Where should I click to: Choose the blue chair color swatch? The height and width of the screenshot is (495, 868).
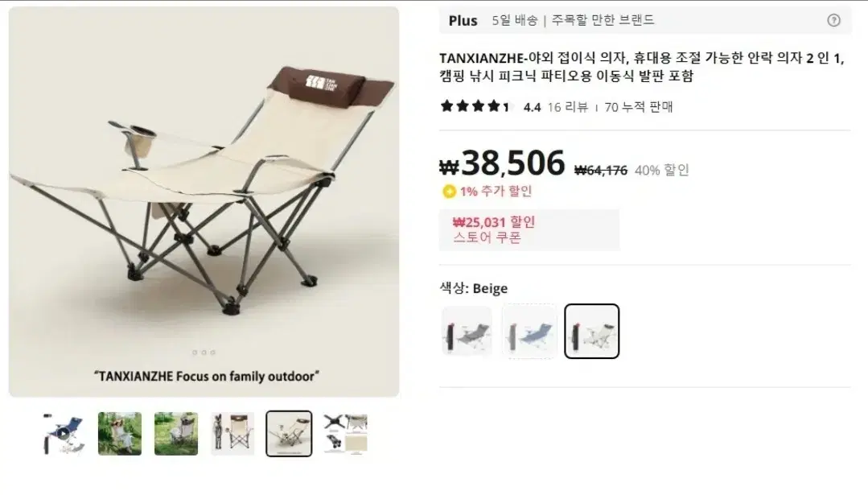click(x=529, y=332)
